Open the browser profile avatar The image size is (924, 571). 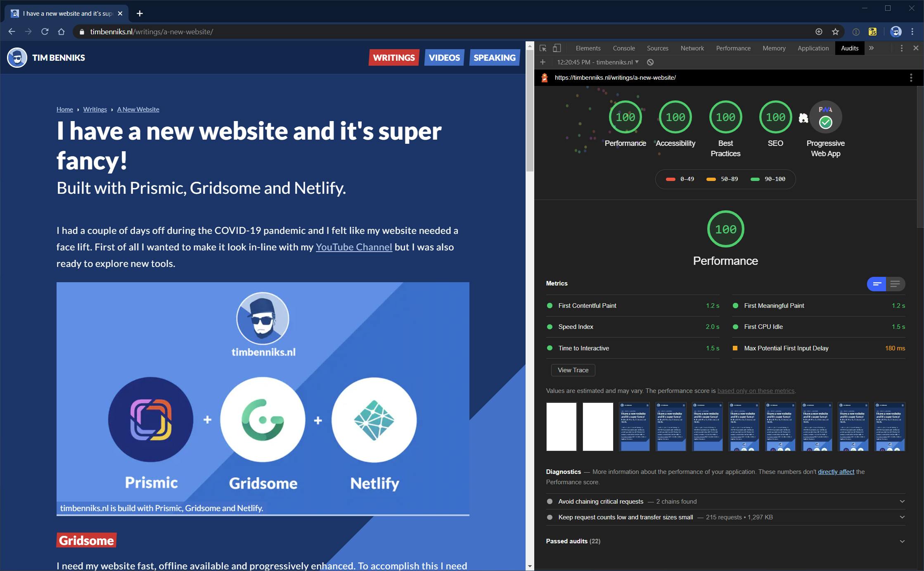(896, 31)
